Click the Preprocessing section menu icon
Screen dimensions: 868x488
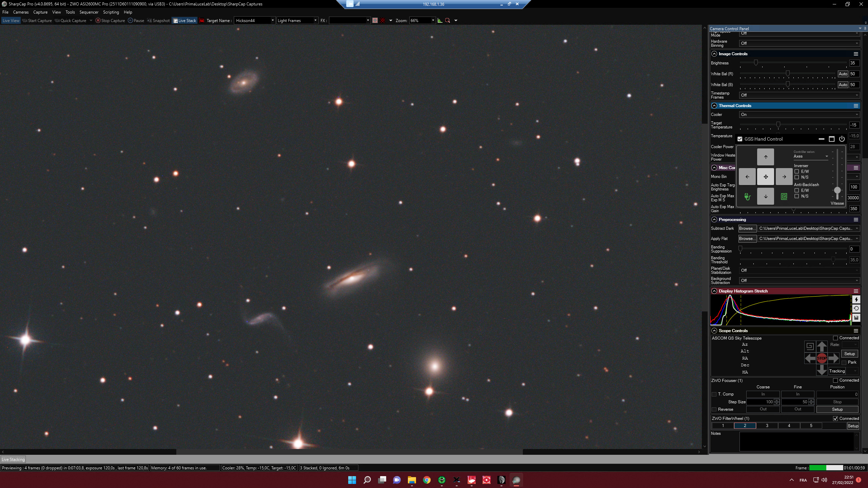856,220
